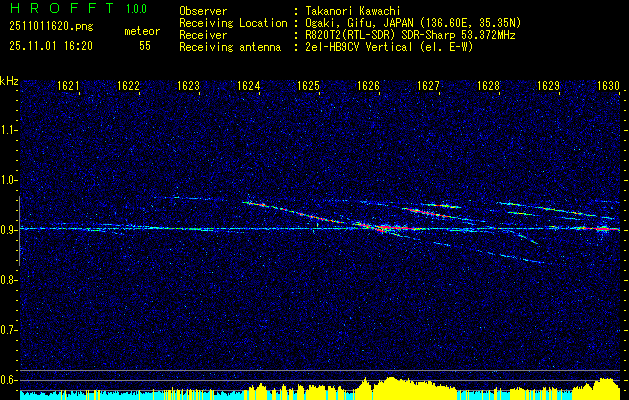This screenshot has height=400, width=629.
Task: Click the Receiver label
Action: (x=203, y=35)
